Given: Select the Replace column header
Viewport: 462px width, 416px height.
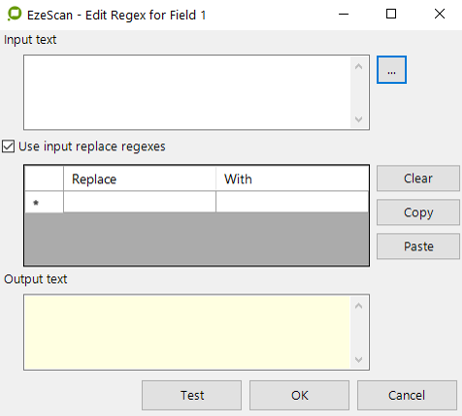Looking at the screenshot, I should (139, 179).
